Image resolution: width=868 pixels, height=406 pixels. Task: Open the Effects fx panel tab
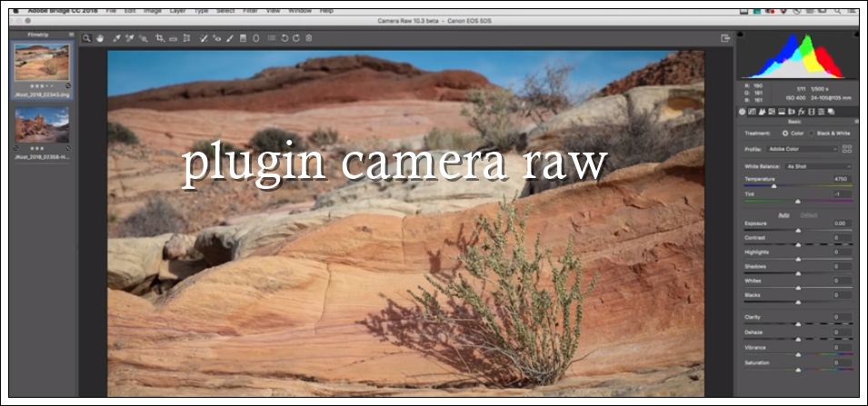(802, 112)
